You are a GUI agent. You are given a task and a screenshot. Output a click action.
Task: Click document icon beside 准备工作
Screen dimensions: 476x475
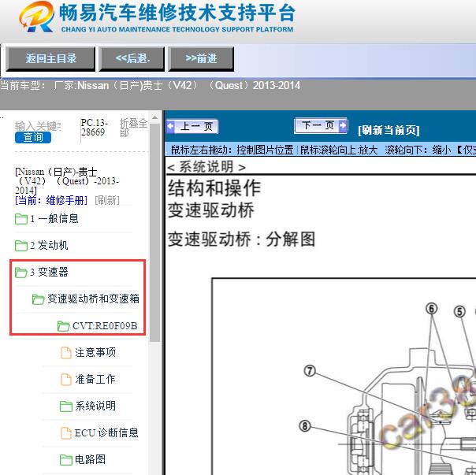(x=66, y=380)
